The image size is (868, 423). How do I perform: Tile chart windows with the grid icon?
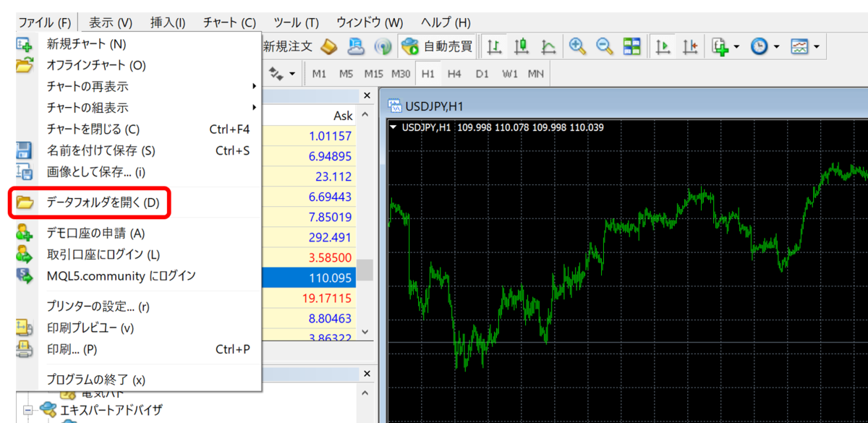click(x=631, y=46)
